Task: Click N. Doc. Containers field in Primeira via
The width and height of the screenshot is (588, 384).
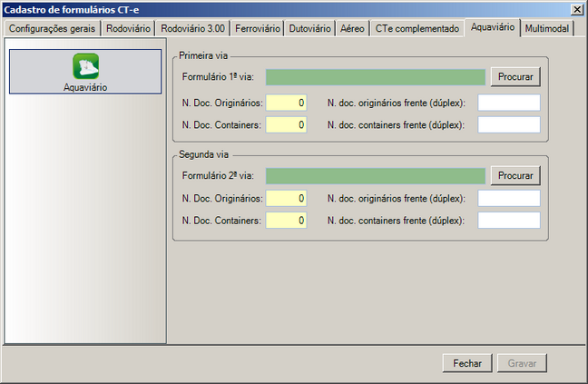Action: [x=286, y=125]
